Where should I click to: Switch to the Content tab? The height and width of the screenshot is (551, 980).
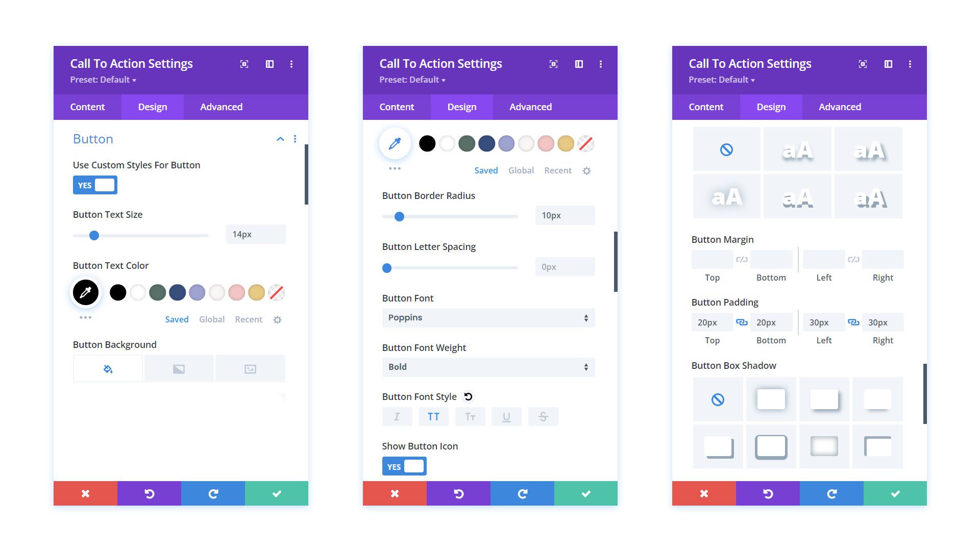87,106
